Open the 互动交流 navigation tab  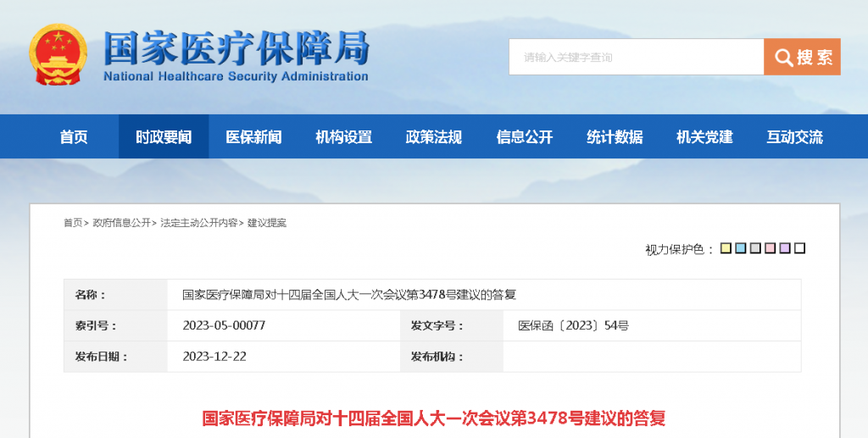click(x=795, y=136)
